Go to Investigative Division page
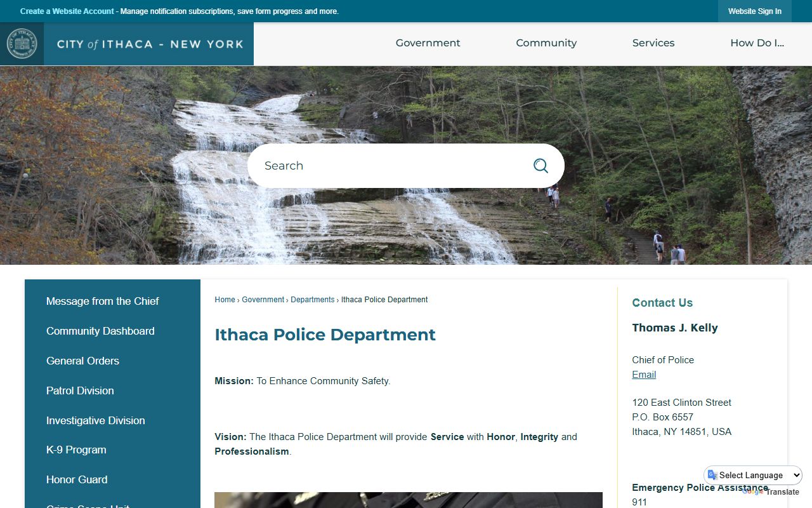812x508 pixels. [x=96, y=420]
